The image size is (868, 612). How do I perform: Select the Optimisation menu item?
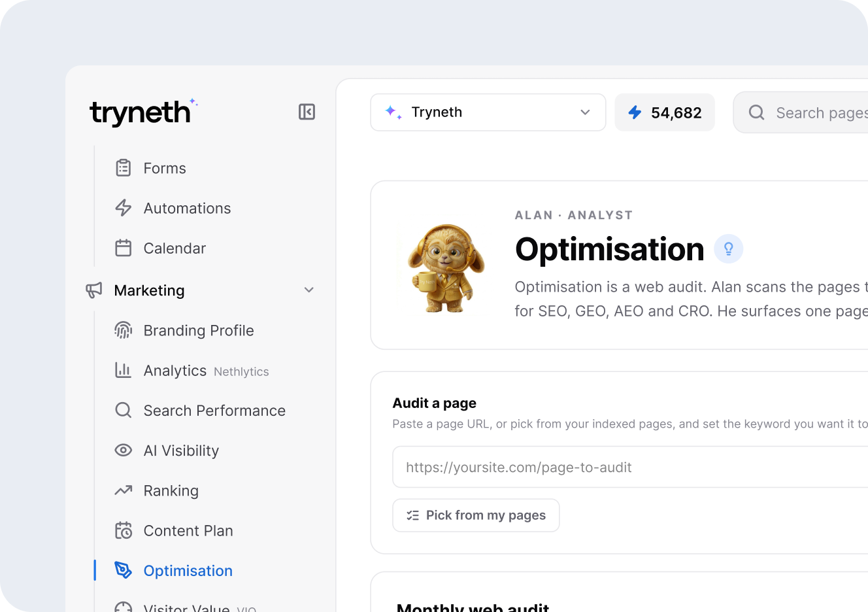pos(188,571)
